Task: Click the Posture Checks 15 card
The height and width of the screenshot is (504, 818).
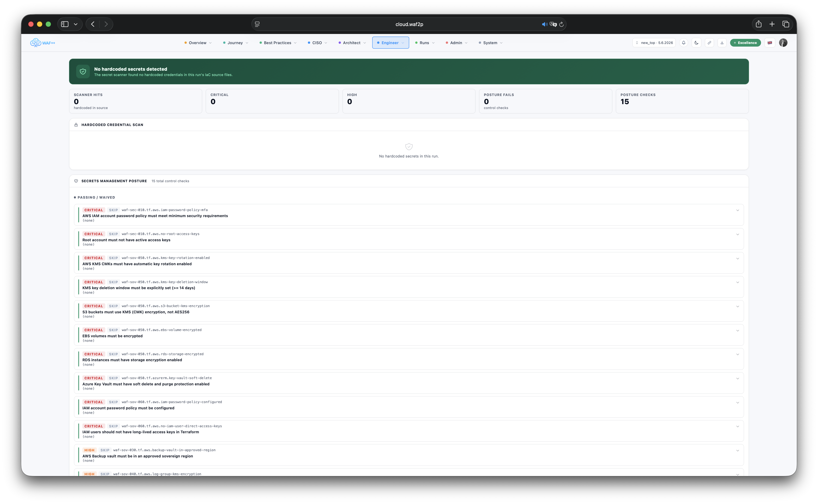Action: (x=682, y=101)
